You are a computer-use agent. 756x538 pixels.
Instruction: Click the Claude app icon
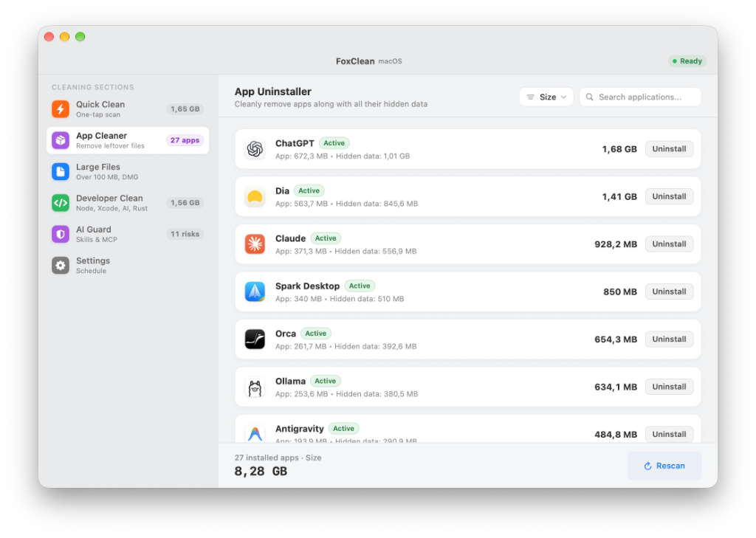click(255, 244)
